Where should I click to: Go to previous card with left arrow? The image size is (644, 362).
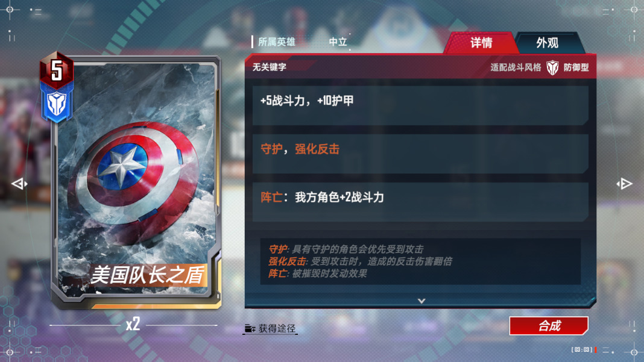[x=19, y=184]
